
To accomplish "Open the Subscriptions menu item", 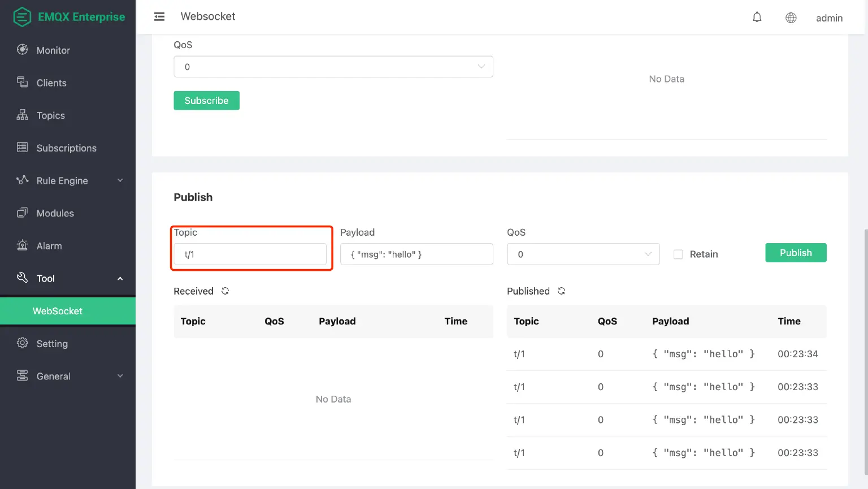I will click(68, 148).
